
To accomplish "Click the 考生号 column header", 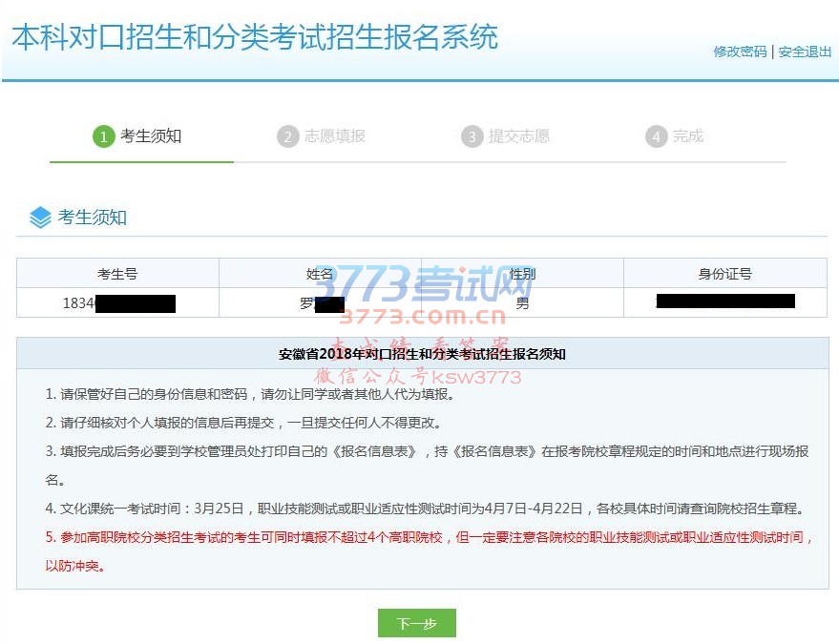I will coord(117,274).
